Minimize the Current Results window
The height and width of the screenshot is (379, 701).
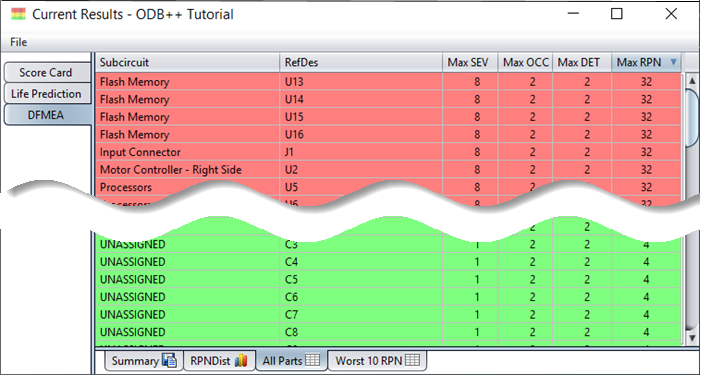pyautogui.click(x=573, y=14)
